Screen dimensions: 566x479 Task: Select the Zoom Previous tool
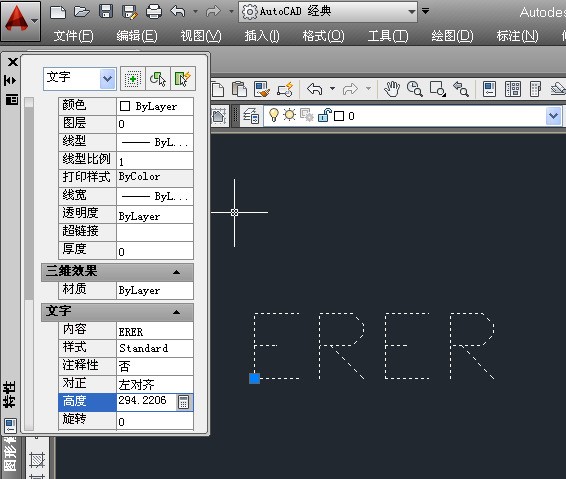[x=461, y=89]
